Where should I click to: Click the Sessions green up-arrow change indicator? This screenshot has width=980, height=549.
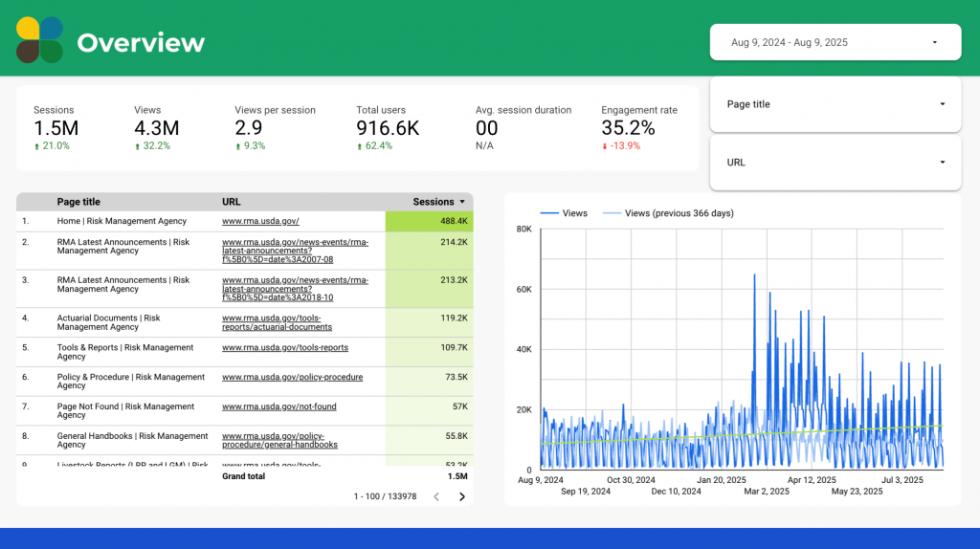37,146
